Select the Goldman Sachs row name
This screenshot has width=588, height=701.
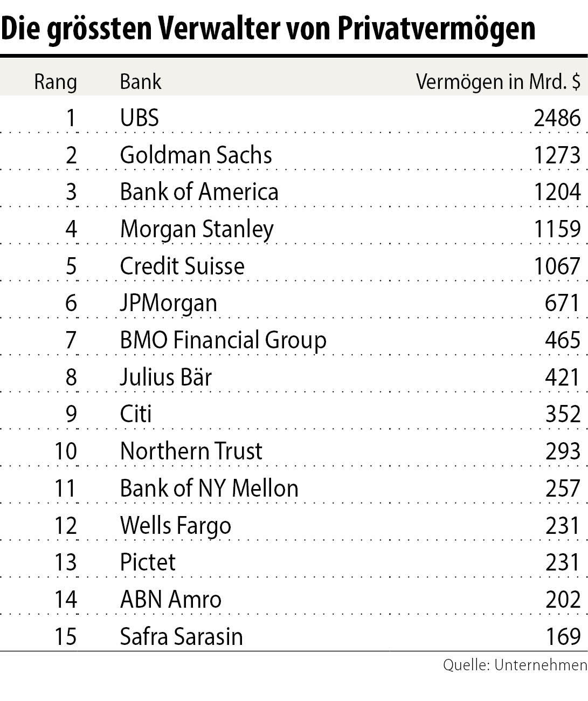click(196, 155)
